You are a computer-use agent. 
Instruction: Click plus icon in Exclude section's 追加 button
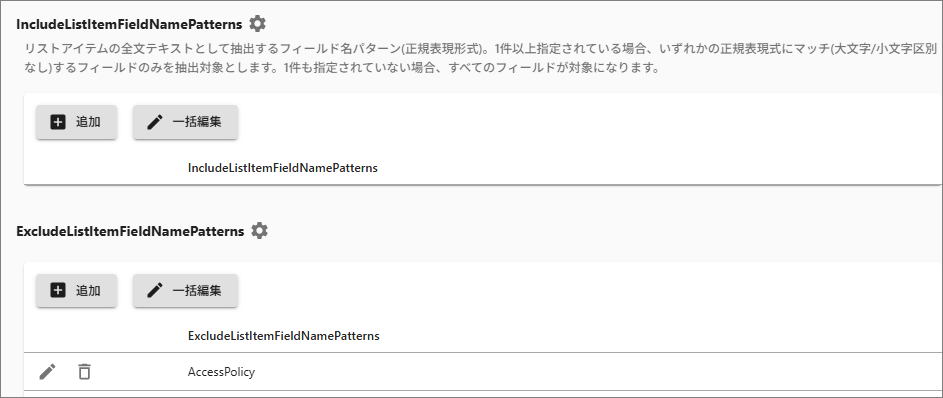(58, 291)
